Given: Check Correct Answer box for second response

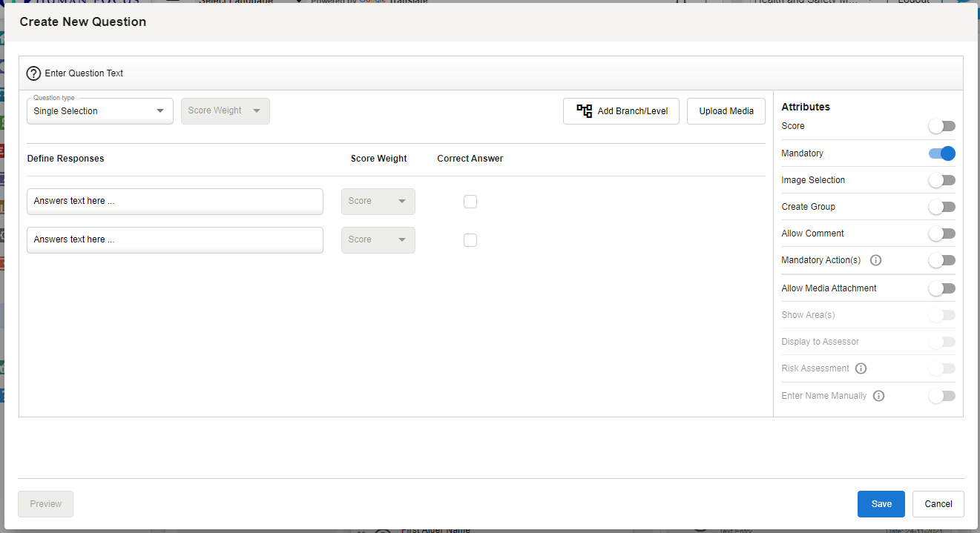Looking at the screenshot, I should tap(470, 240).
